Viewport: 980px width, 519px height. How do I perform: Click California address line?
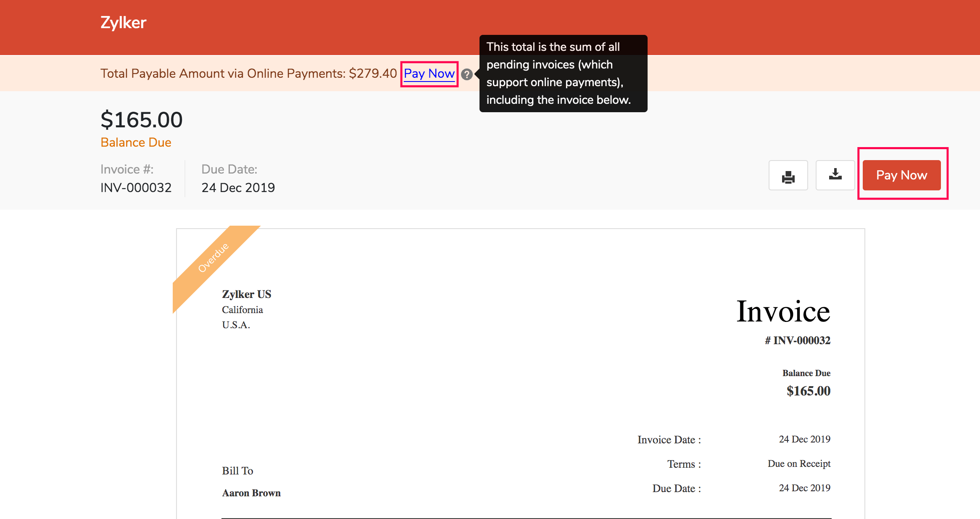click(242, 310)
